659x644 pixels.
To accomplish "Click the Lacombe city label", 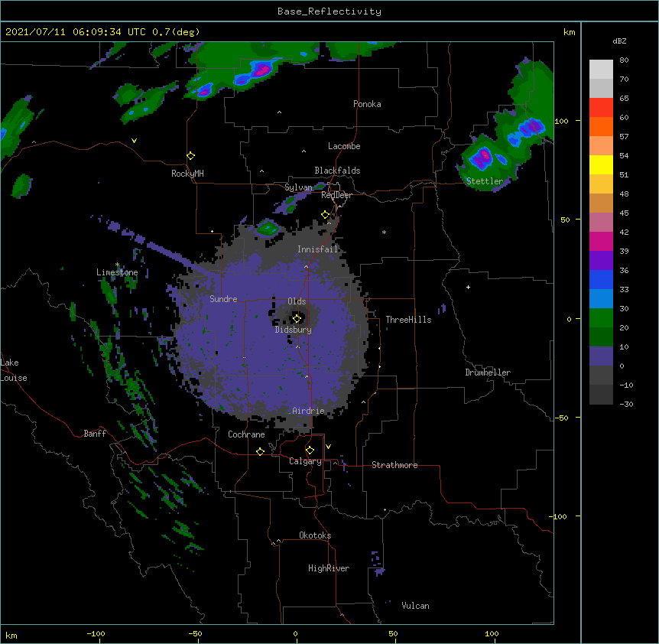I will tap(344, 146).
